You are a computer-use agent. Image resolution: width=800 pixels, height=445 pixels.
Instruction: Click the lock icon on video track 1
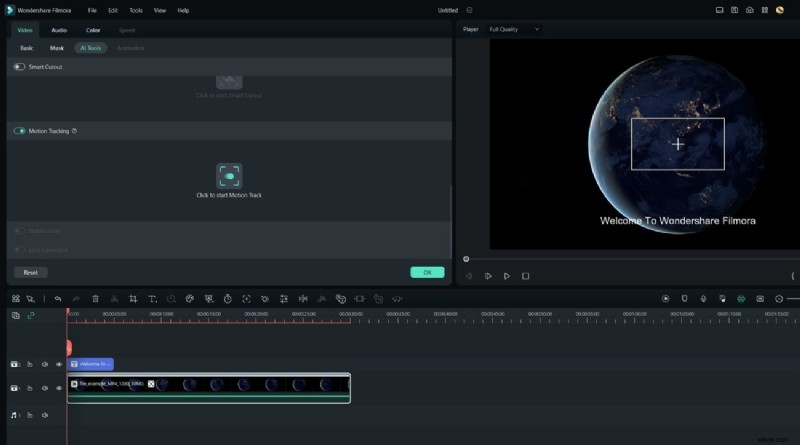click(30, 388)
